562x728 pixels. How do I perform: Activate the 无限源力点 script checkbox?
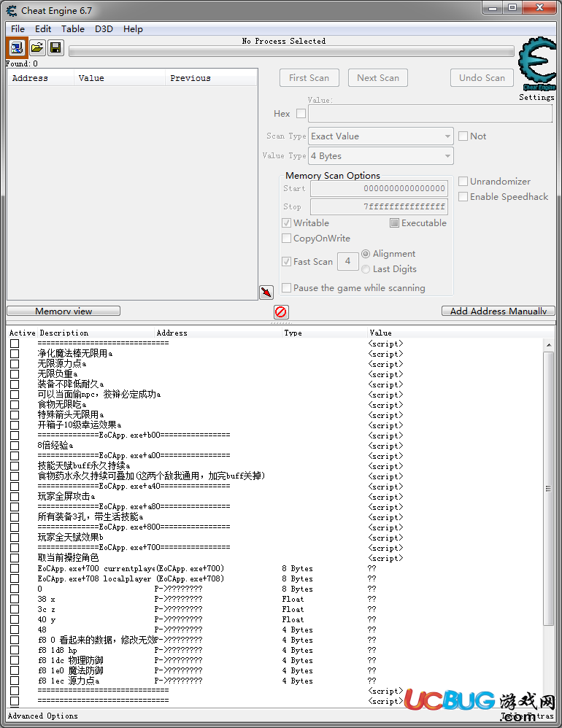15,364
